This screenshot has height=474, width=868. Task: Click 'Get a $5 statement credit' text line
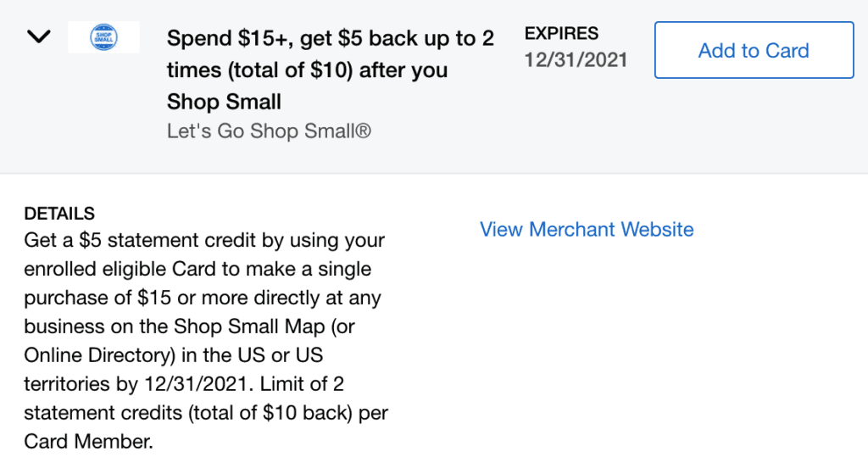tap(204, 240)
